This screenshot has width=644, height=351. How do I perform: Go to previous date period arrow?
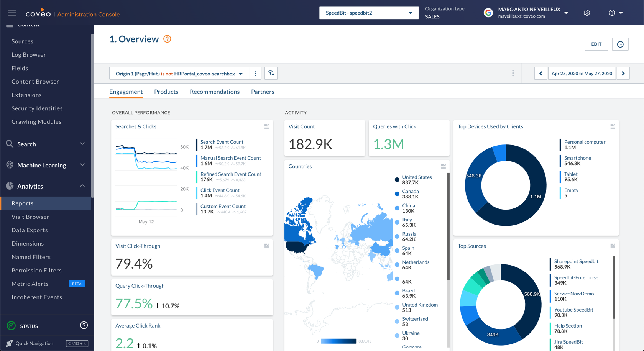click(x=540, y=73)
